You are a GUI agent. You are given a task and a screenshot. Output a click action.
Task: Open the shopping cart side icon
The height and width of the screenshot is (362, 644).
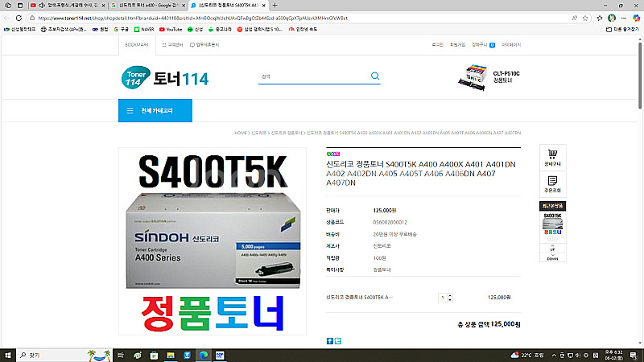point(552,158)
